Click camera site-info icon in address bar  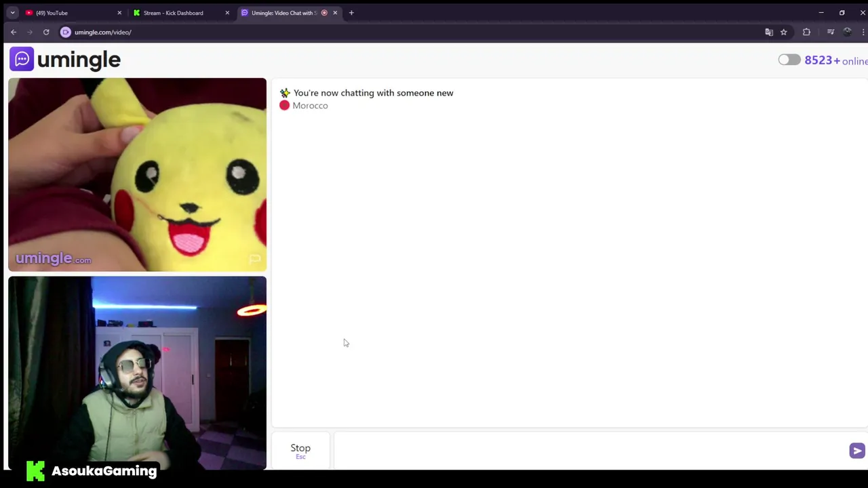66,32
